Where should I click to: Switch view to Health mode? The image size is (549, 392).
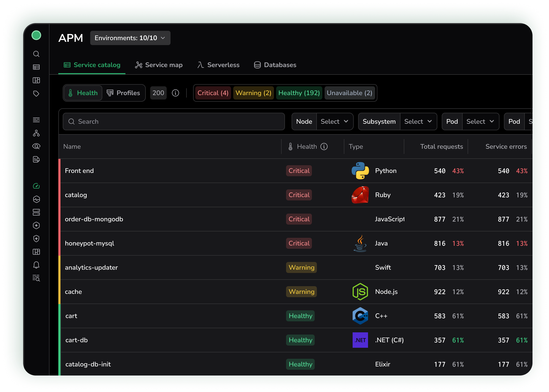click(x=83, y=93)
